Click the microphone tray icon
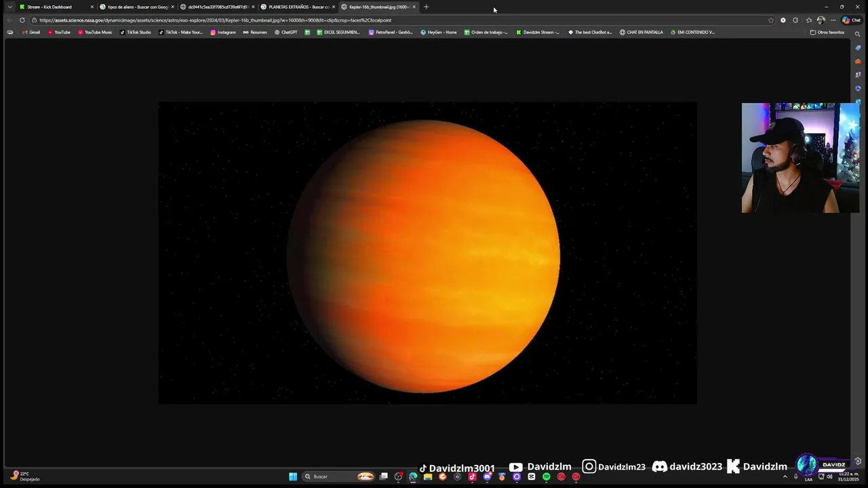Screen dimensions: 868x488 (796, 476)
